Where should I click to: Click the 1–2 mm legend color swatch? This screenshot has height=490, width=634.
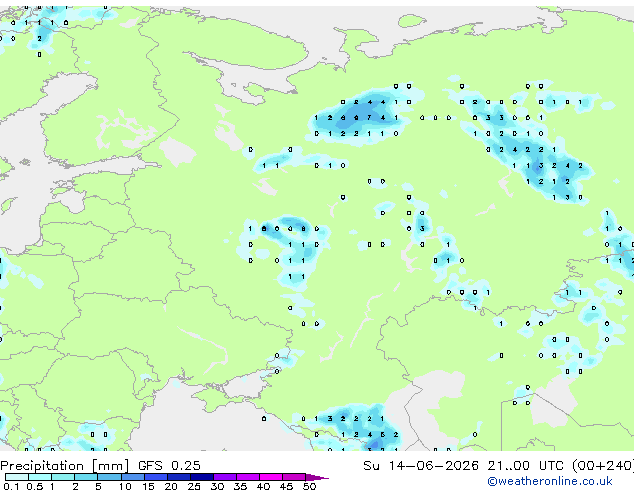pyautogui.click(x=63, y=477)
